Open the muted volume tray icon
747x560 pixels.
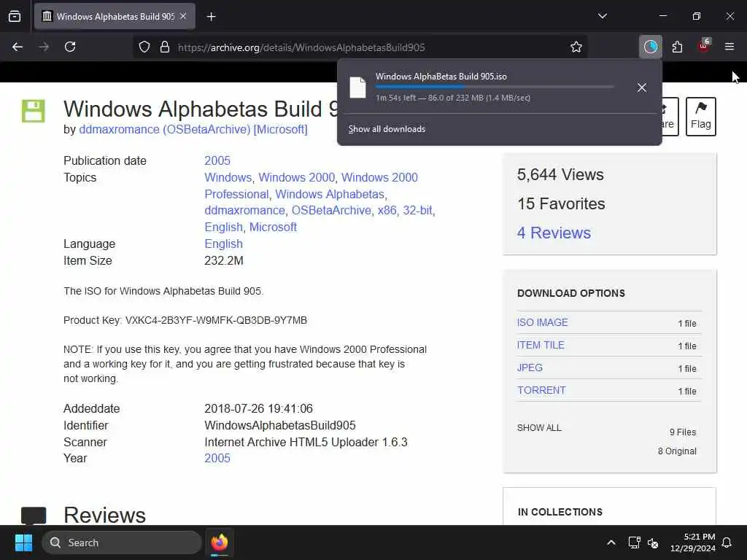pos(653,542)
